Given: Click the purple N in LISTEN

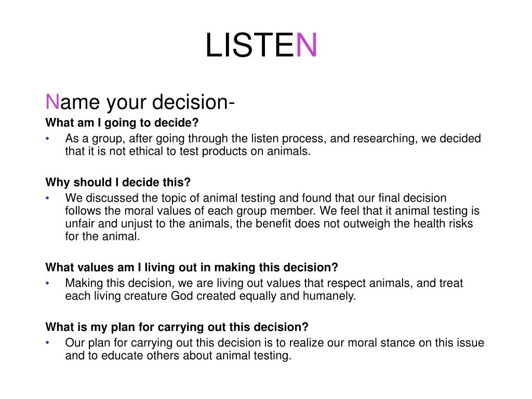Looking at the screenshot, I should [307, 45].
